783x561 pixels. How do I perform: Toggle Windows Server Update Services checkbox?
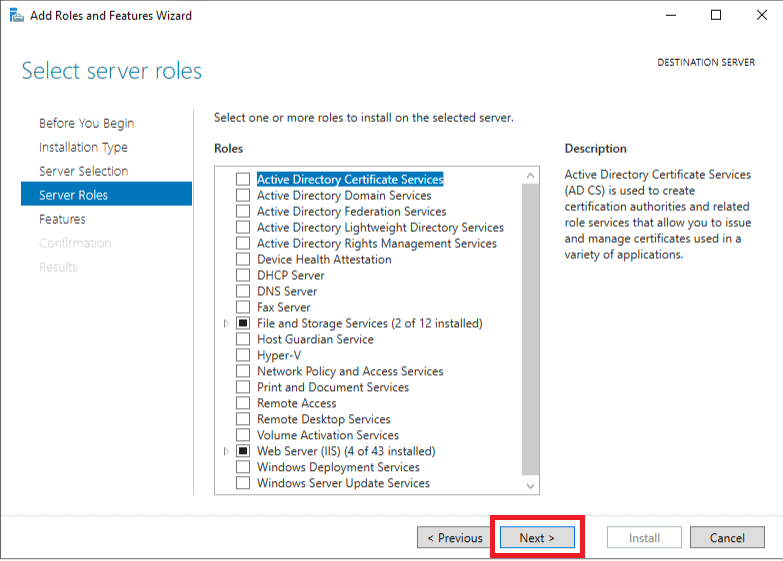pos(243,484)
